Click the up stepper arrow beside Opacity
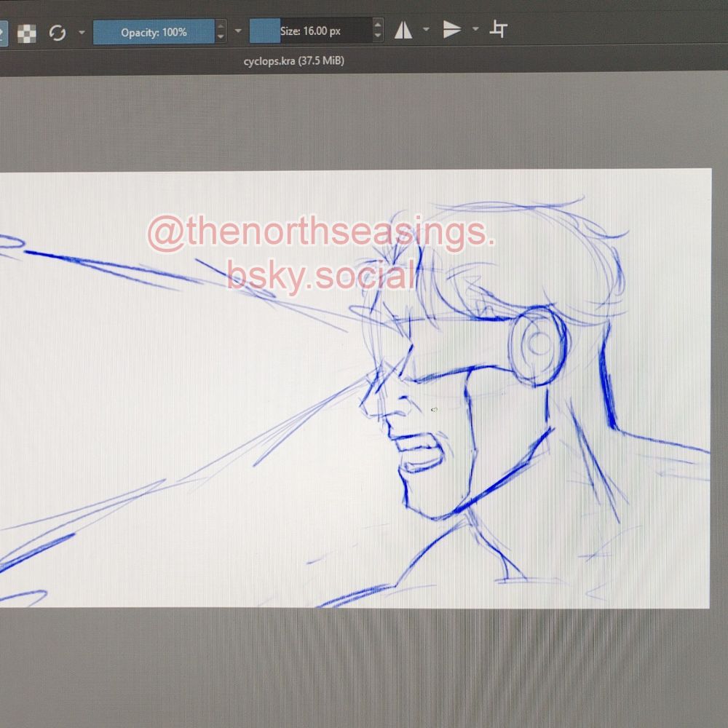The image size is (728, 728). click(220, 25)
